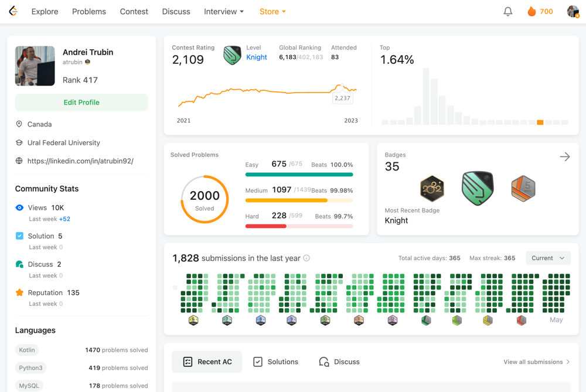Click the location pin icon beside Canada

(19, 124)
